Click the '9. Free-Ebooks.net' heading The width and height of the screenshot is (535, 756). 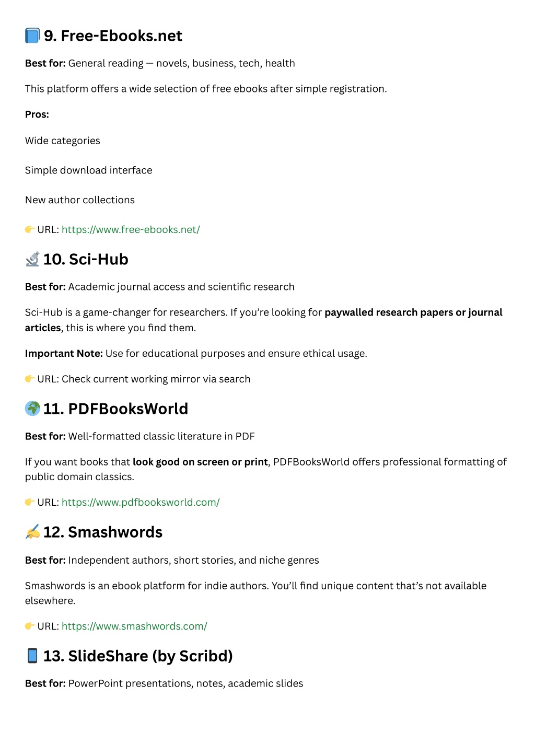113,36
